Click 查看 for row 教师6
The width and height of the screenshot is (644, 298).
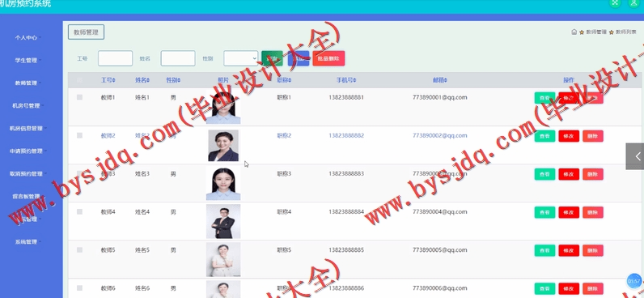point(544,288)
